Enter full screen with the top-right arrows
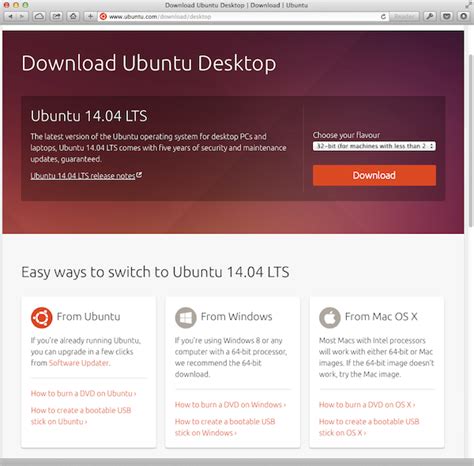 pos(469,4)
